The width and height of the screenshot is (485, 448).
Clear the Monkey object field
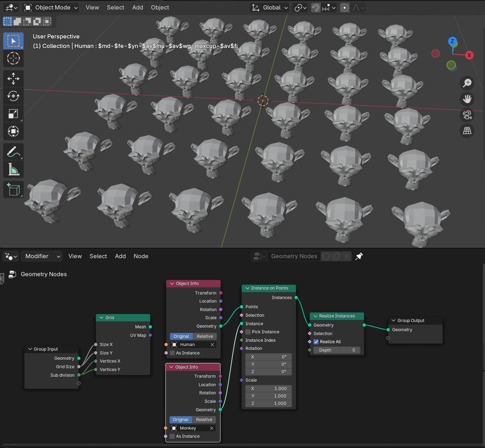pyautogui.click(x=212, y=428)
